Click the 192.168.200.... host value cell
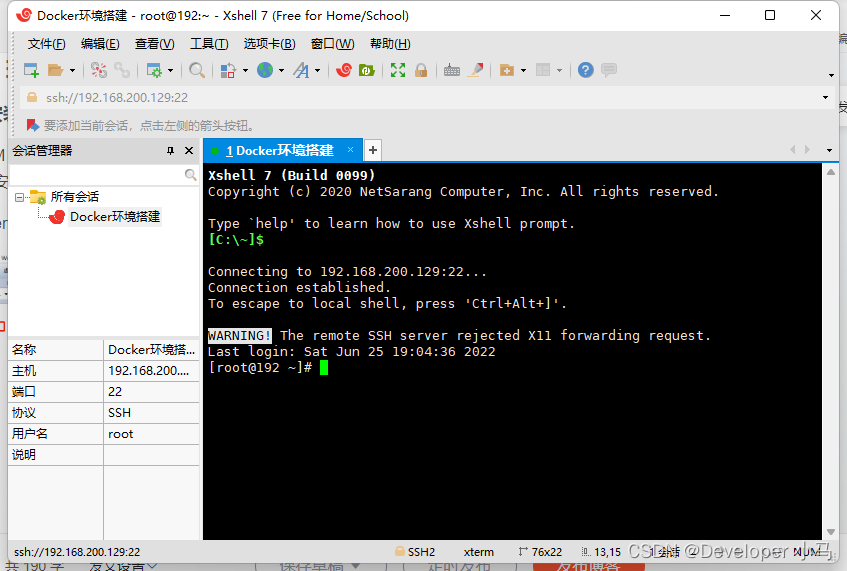The width and height of the screenshot is (847, 571). [151, 371]
